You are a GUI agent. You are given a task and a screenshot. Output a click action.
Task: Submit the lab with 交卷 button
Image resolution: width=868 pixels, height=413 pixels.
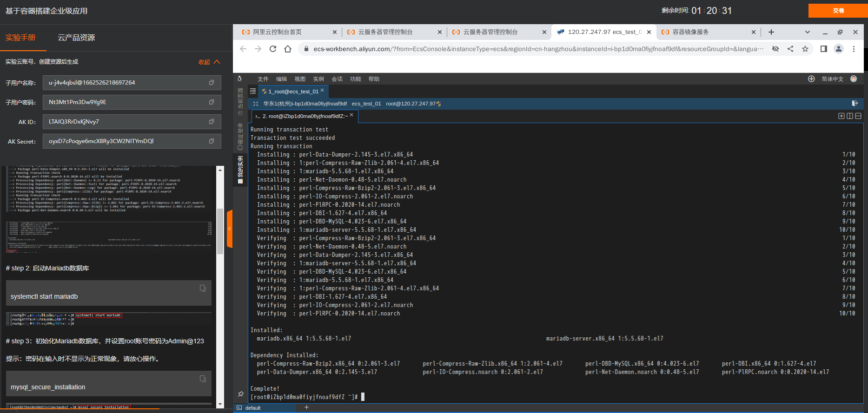[x=838, y=11]
